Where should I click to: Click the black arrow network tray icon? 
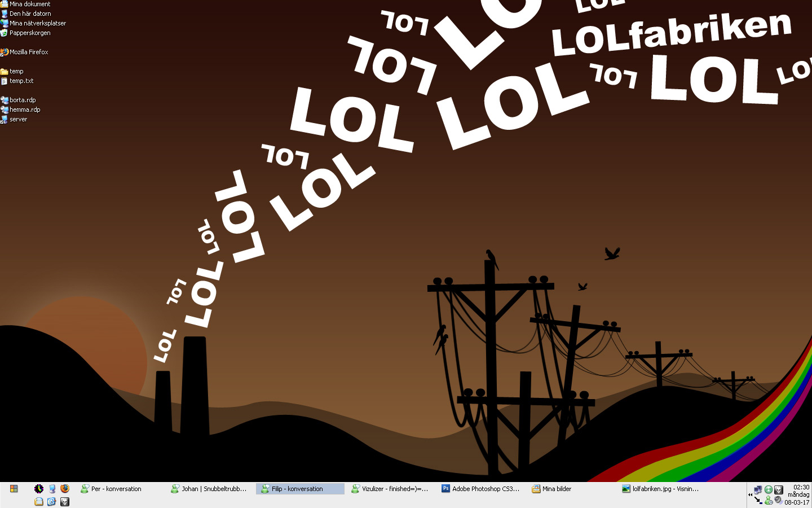click(758, 500)
